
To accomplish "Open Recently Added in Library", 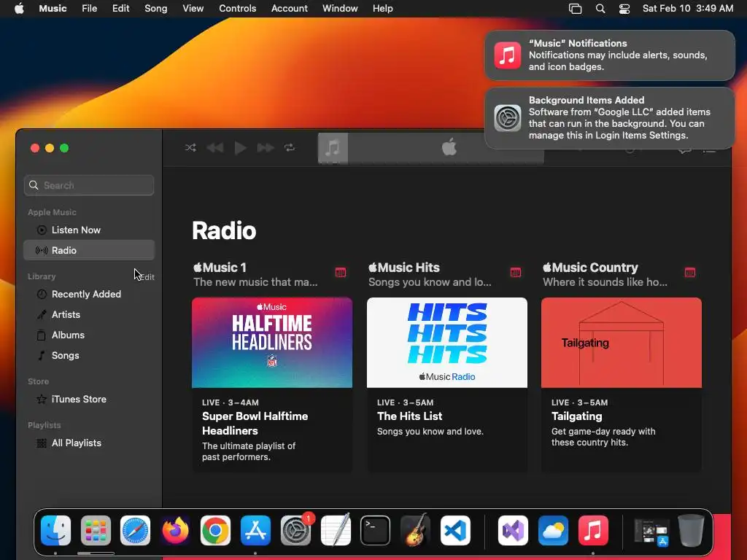I will (89, 295).
